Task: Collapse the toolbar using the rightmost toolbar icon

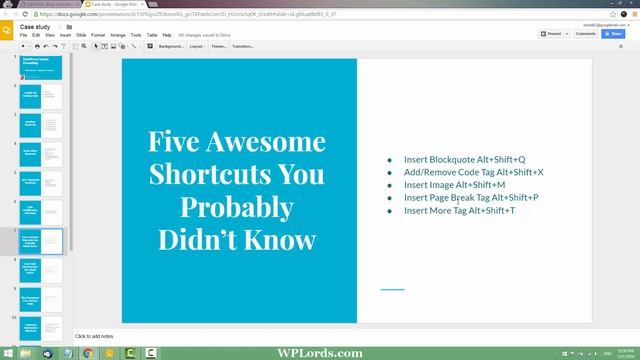Action: (621, 47)
